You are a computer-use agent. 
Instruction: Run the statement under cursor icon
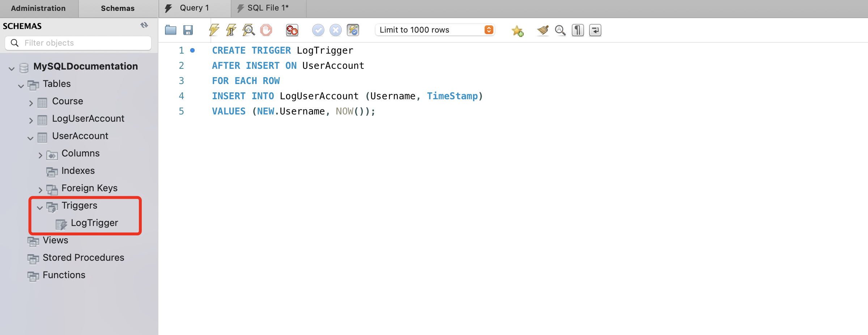coord(231,30)
